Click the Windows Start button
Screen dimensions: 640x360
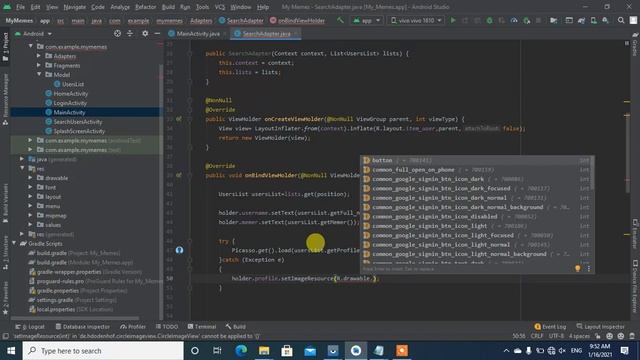11,351
